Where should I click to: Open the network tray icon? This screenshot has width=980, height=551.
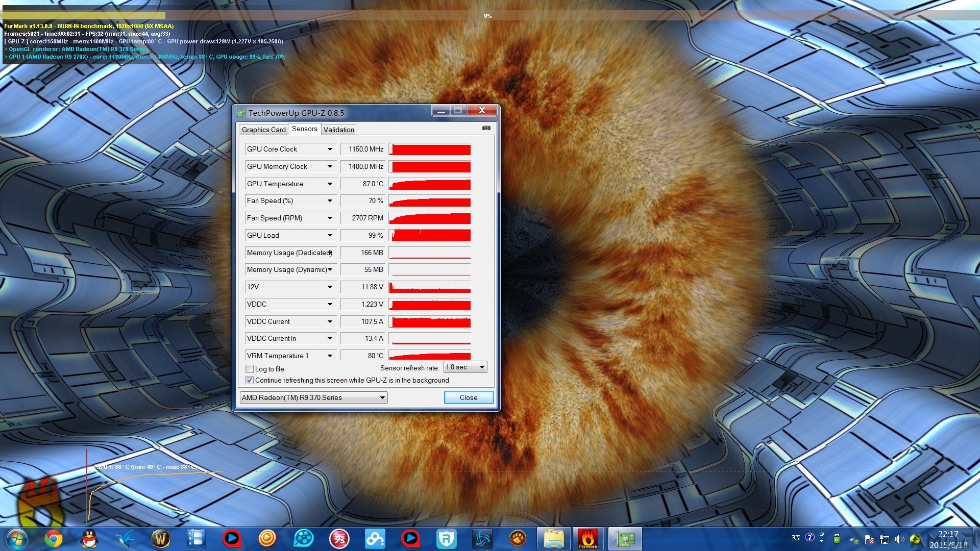[885, 539]
